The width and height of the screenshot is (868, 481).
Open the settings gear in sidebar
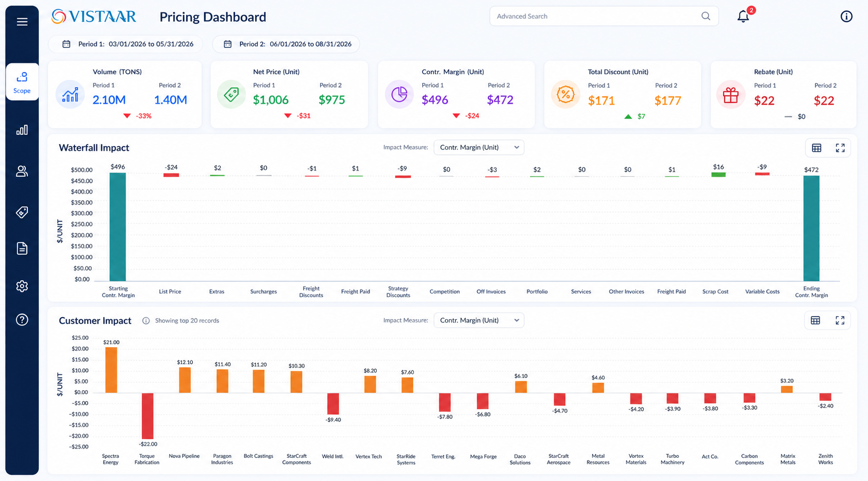[22, 286]
